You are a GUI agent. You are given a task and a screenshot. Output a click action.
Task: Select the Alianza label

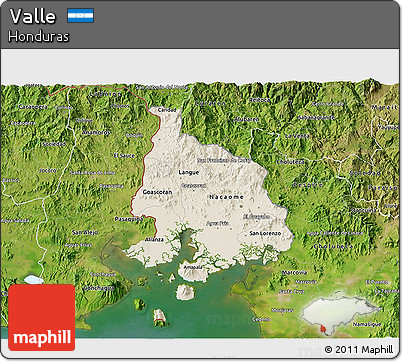pos(154,239)
